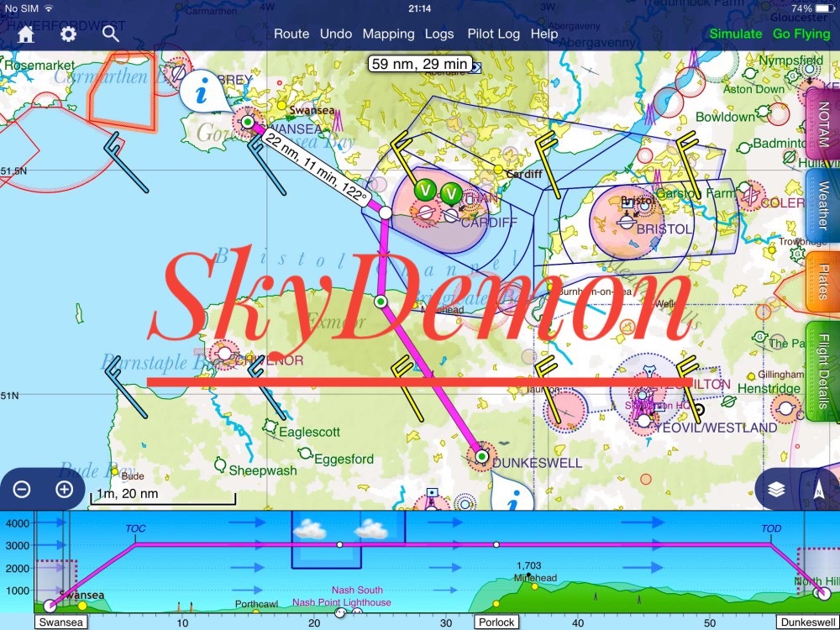Open the settings gear
This screenshot has height=630, width=840.
68,34
